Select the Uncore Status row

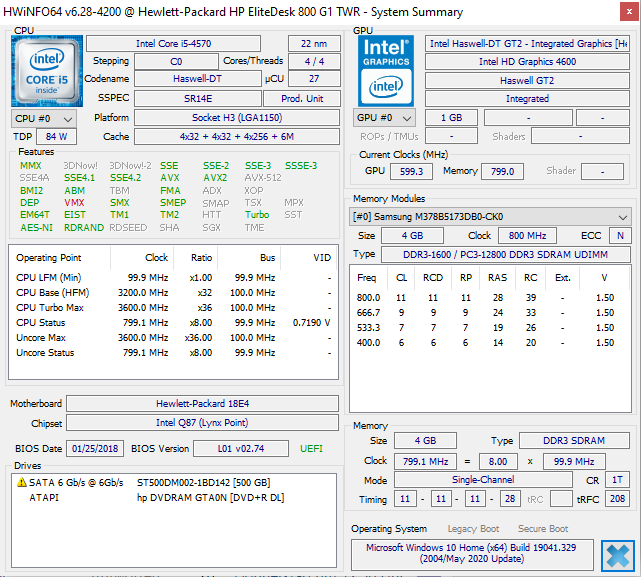click(x=173, y=353)
